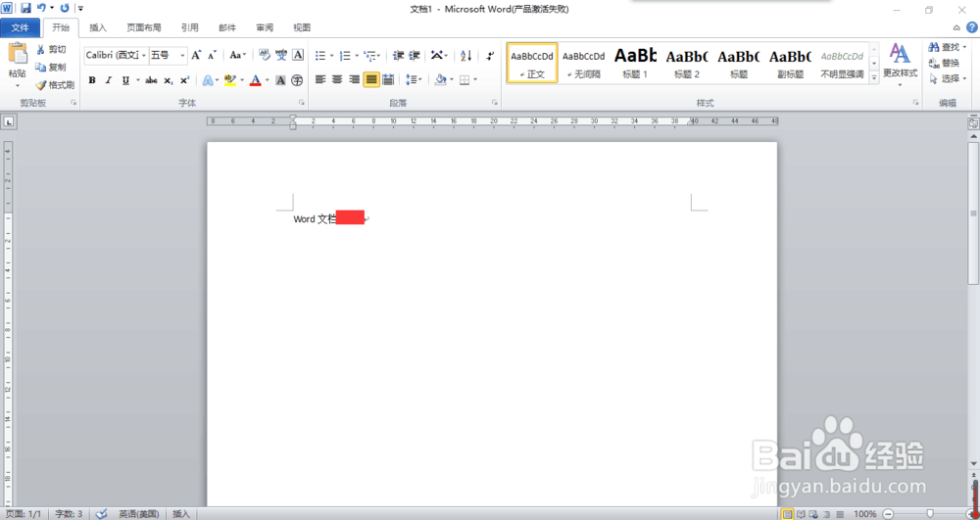This screenshot has width=980, height=520.
Task: Align text to the left
Action: tap(320, 80)
